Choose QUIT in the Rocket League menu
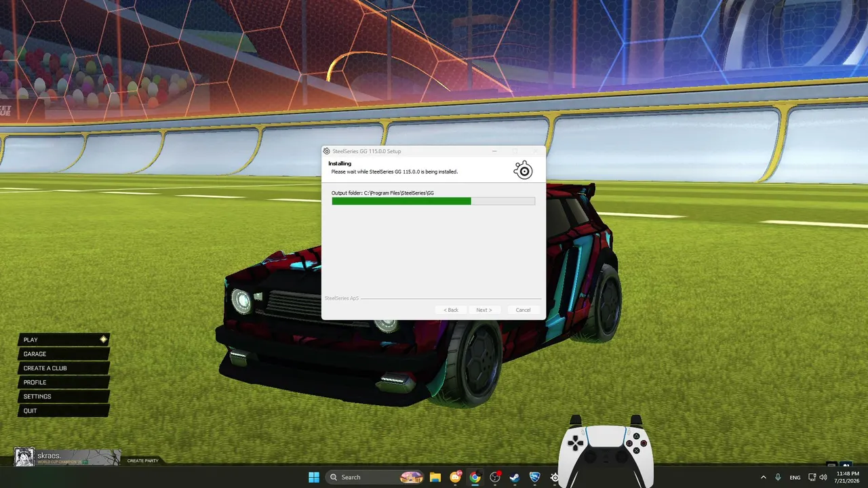Image resolution: width=868 pixels, height=488 pixels. click(64, 411)
